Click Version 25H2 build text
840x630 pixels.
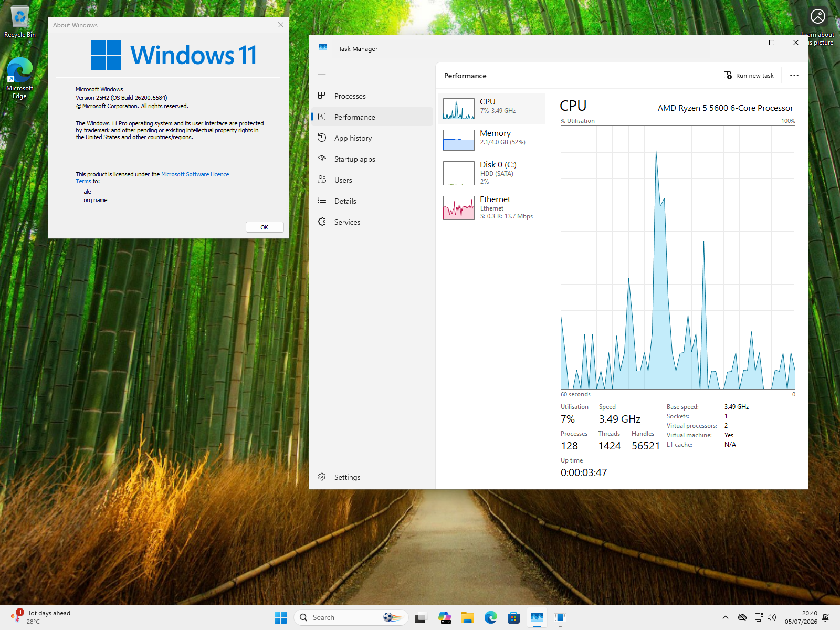click(x=121, y=98)
